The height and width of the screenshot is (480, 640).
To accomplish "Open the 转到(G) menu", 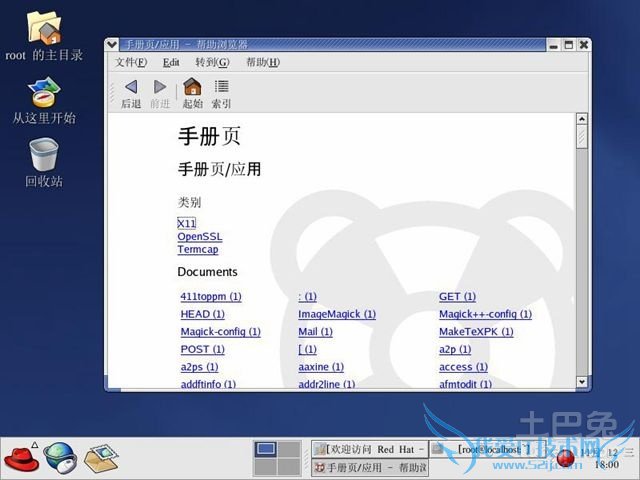I will (x=212, y=62).
